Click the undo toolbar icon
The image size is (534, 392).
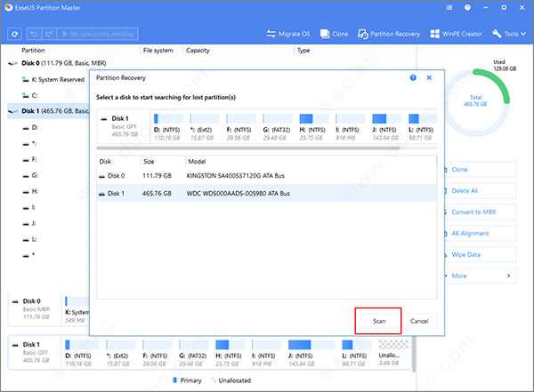(x=33, y=34)
